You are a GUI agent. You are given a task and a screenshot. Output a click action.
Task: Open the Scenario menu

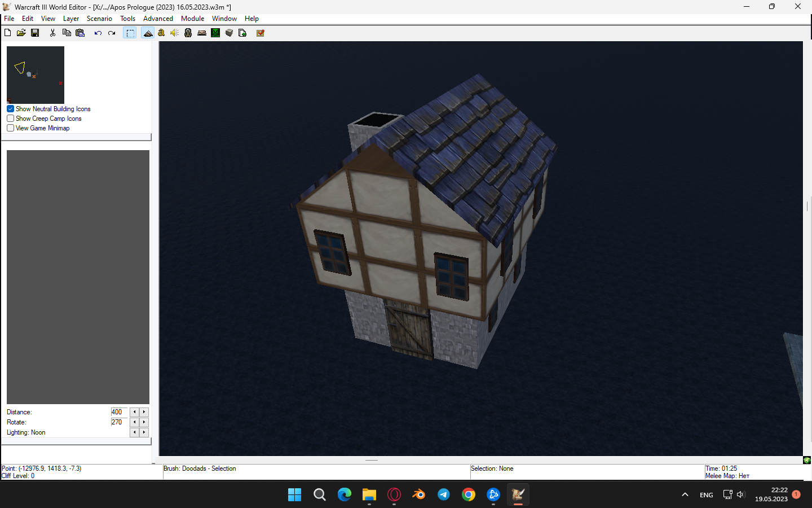[x=99, y=19]
